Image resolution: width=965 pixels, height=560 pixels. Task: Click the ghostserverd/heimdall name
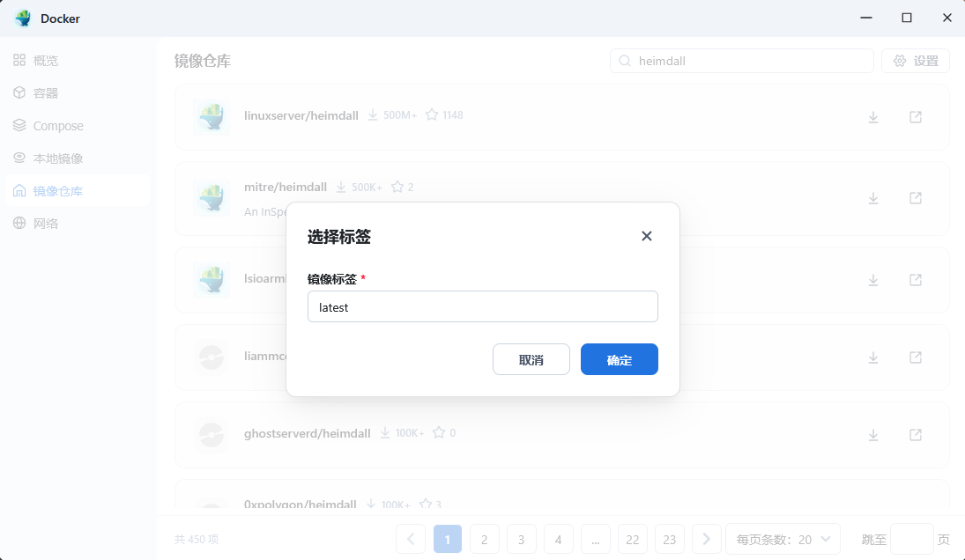click(307, 433)
